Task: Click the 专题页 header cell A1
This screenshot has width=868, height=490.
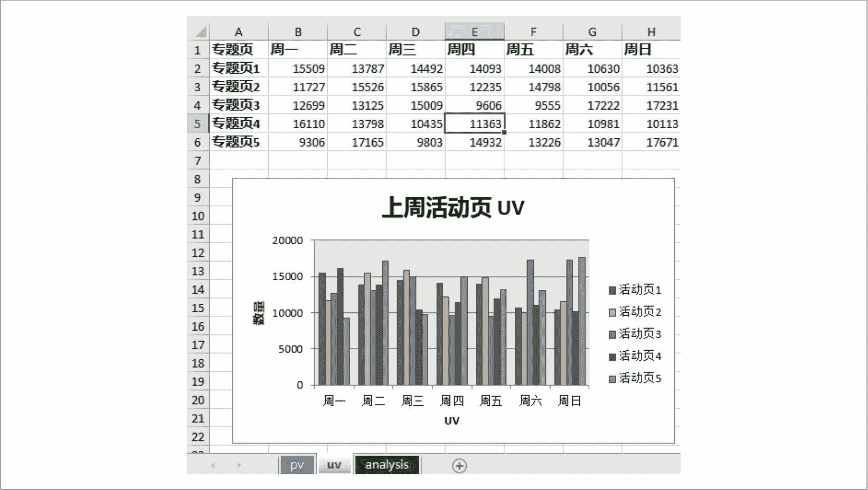Action: click(x=239, y=50)
